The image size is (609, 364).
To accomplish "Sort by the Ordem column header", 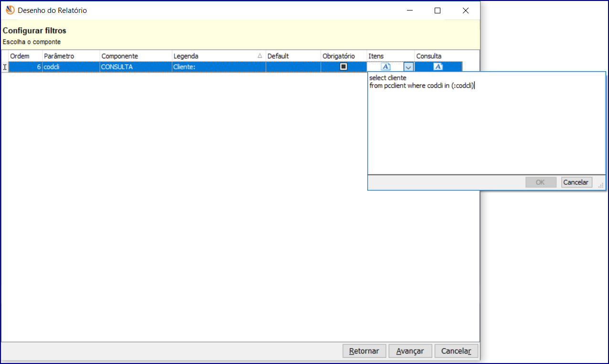I will [x=25, y=56].
